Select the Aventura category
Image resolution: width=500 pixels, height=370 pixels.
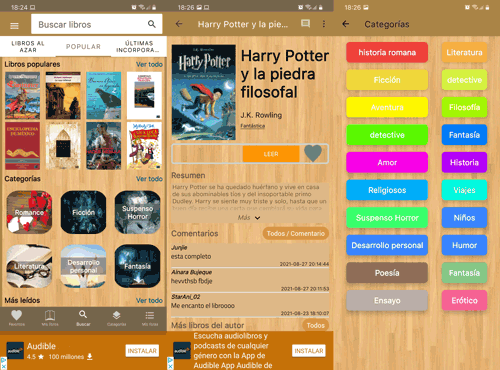(387, 107)
